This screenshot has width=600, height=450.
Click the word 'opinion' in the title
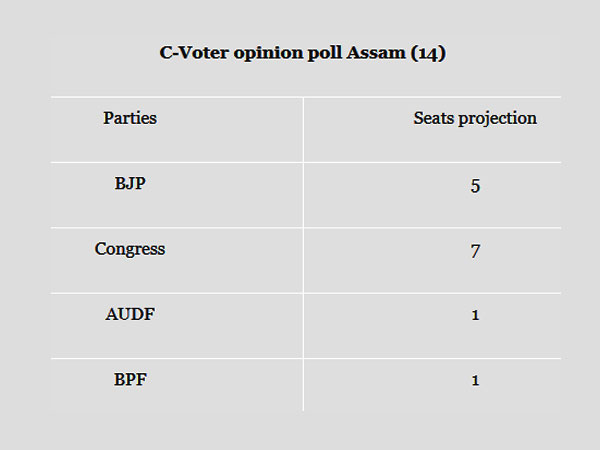262,55
